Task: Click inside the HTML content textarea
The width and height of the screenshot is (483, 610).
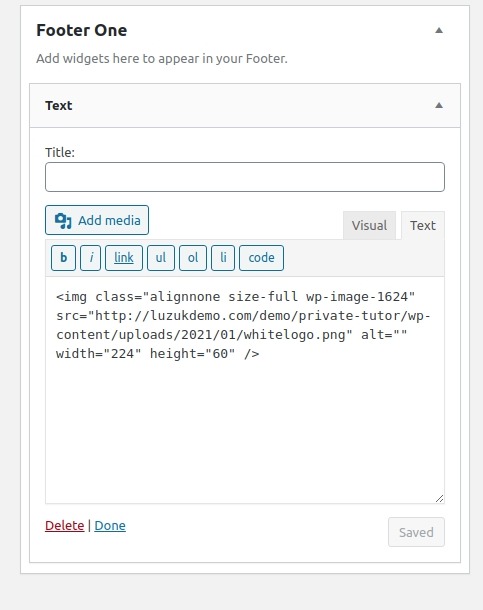Action: coord(245,390)
